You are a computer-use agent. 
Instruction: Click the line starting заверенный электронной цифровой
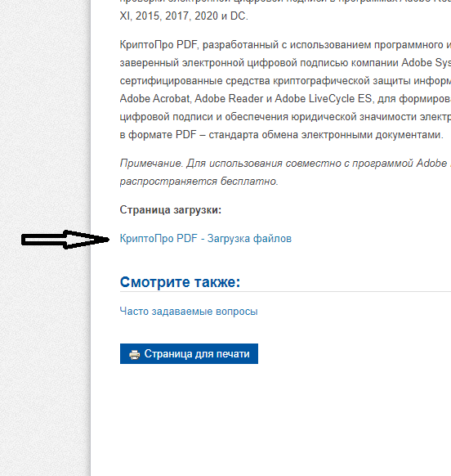pyautogui.click(x=285, y=63)
